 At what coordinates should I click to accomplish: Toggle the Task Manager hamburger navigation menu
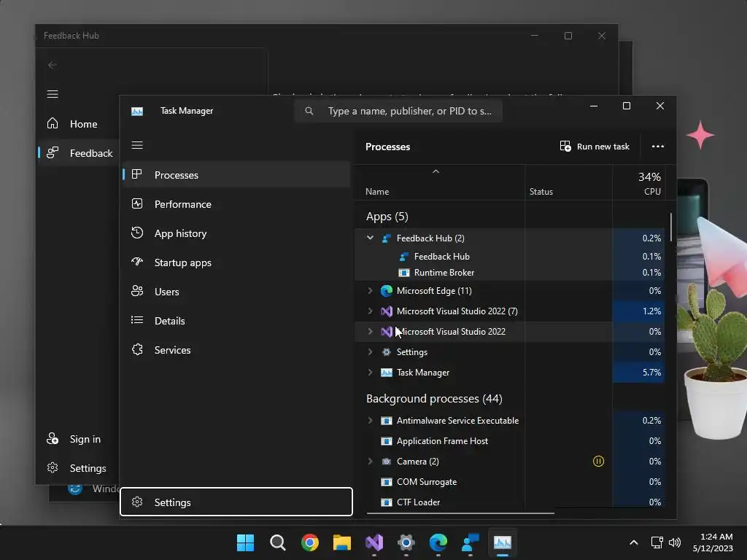point(137,145)
